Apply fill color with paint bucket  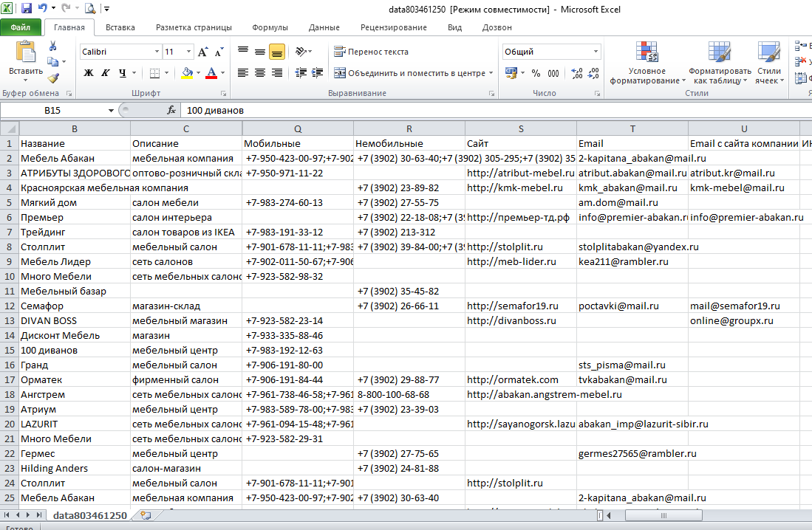pyautogui.click(x=187, y=73)
